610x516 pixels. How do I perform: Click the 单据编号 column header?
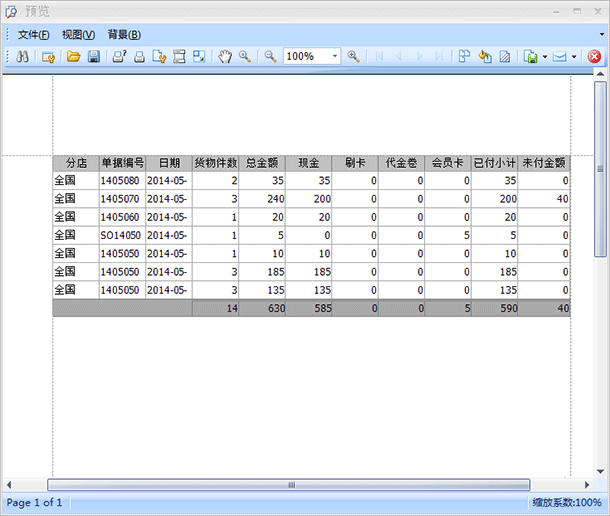coord(123,163)
